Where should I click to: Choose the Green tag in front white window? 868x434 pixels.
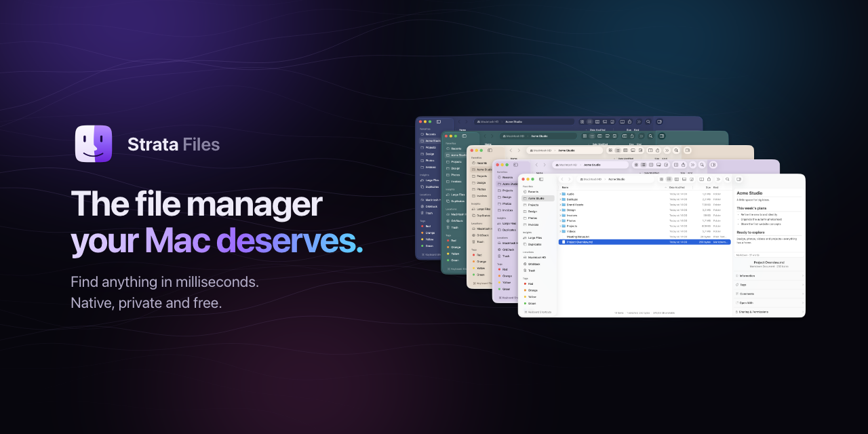(538, 303)
